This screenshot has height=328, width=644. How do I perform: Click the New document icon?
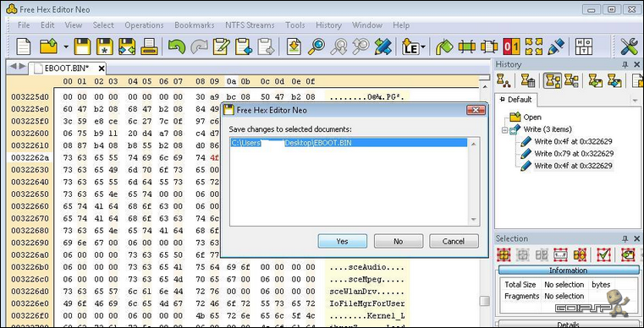[24, 46]
